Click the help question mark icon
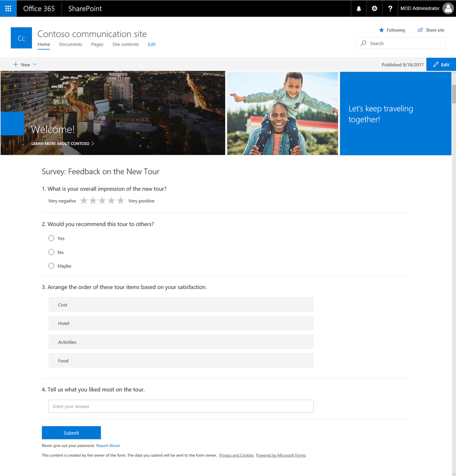 390,9
